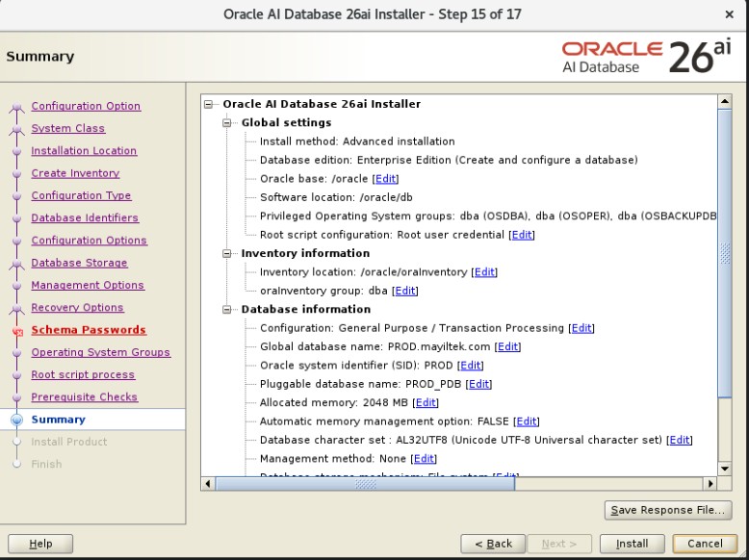Click the horizontal scrollbar thumb
Image resolution: width=749 pixels, height=560 pixels.
click(x=365, y=484)
